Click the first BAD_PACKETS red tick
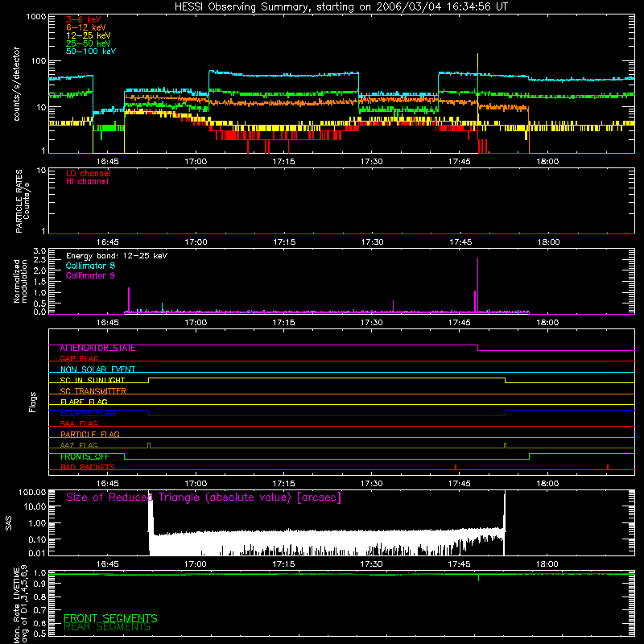 [x=456, y=467]
